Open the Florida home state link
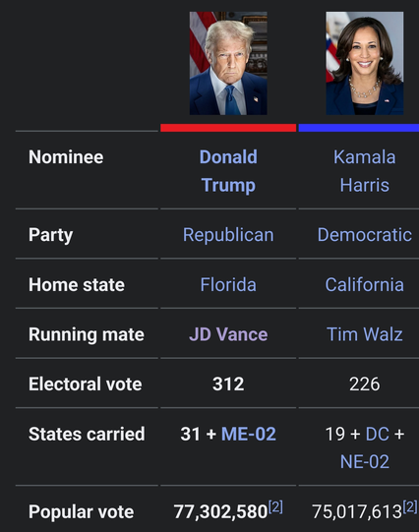Image resolution: width=419 pixels, height=532 pixels. coord(228,284)
